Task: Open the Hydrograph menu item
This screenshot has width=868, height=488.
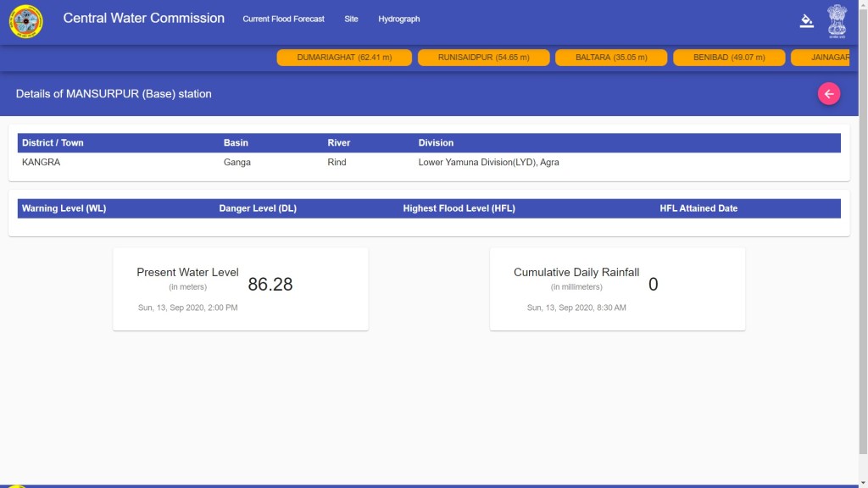Action: [x=398, y=19]
